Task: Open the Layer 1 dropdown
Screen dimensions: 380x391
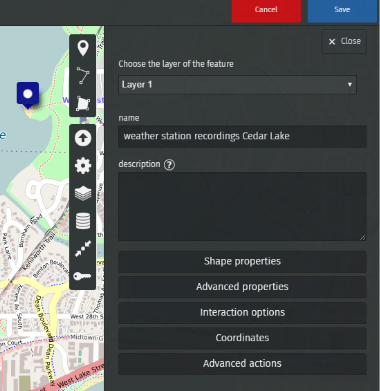Action: (x=237, y=85)
